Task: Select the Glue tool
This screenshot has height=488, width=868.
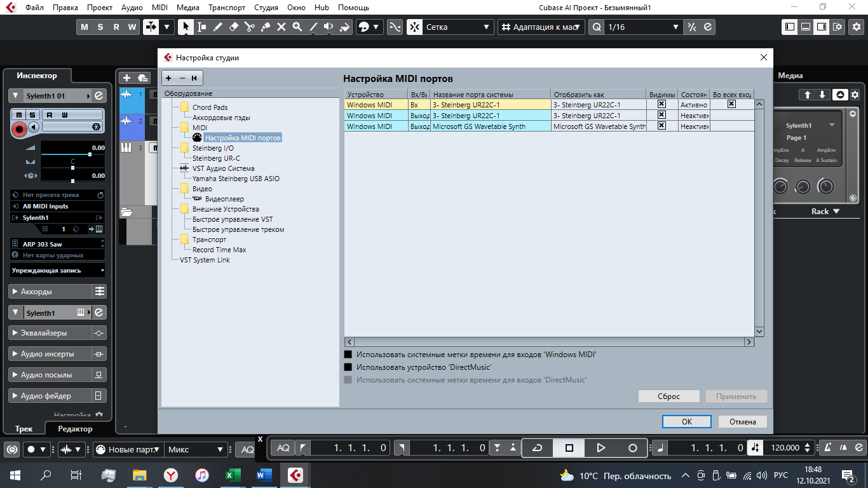Action: pyautogui.click(x=265, y=27)
